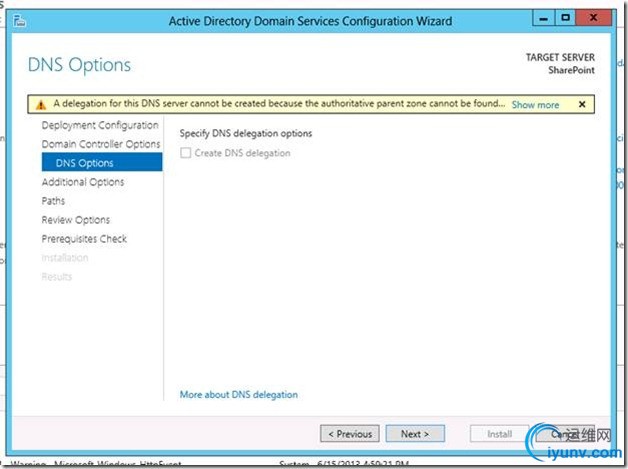
Task: Open the More about DNS delegation link
Action: (239, 395)
